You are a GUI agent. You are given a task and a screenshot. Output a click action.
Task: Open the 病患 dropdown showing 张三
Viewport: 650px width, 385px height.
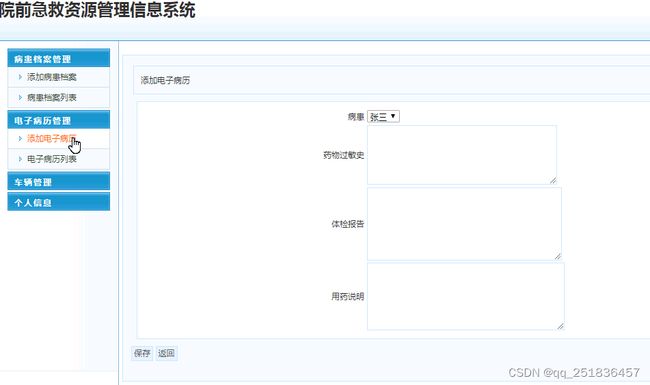tap(383, 116)
